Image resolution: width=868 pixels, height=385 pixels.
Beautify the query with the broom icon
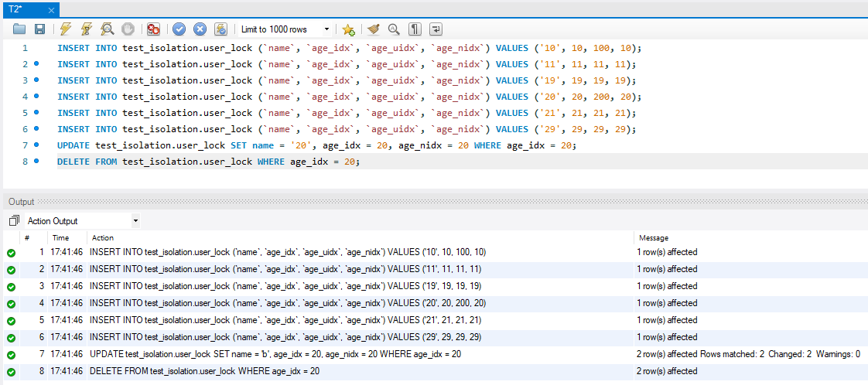point(374,29)
